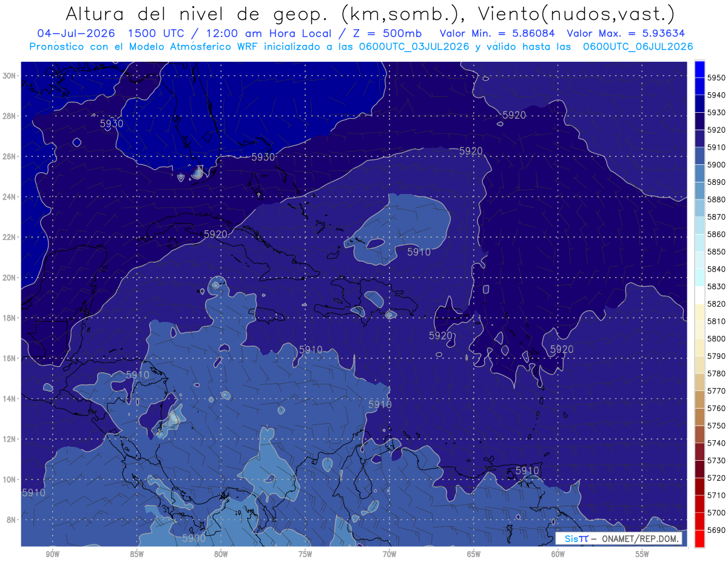The width and height of the screenshot is (728, 562).
Task: Click the 5870 color scale label
Action: 716,216
